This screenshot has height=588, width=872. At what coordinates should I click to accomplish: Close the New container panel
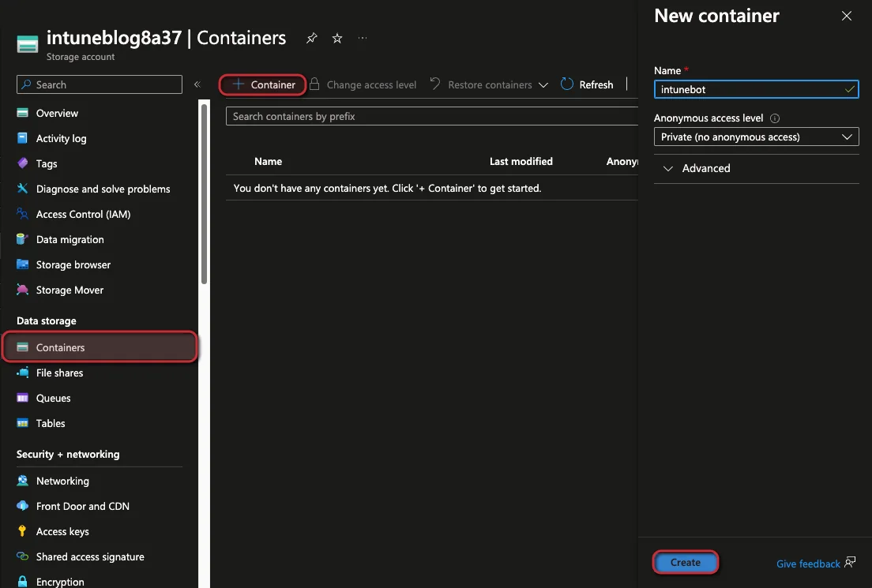tap(847, 16)
